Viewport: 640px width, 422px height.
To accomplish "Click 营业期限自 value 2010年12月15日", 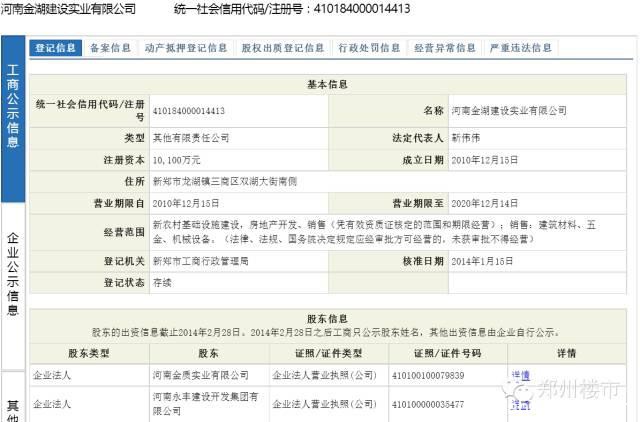I will click(186, 203).
